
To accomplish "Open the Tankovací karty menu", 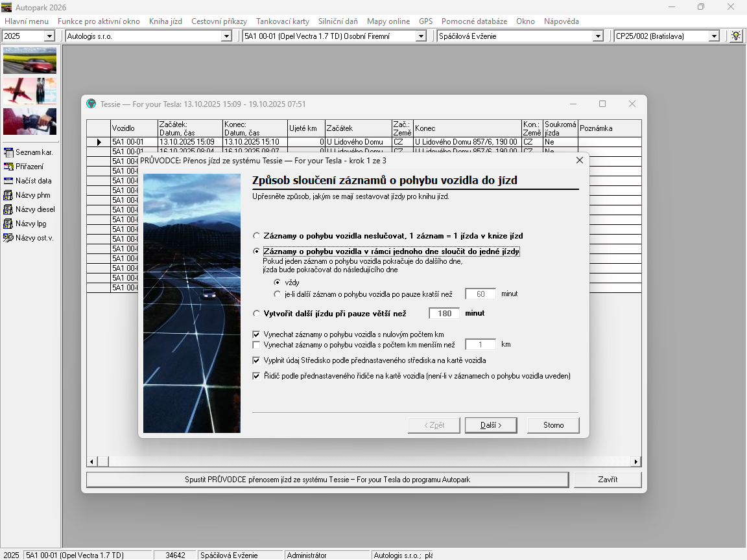I will tap(282, 21).
